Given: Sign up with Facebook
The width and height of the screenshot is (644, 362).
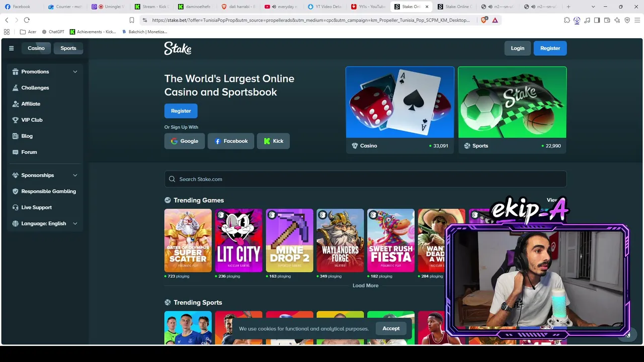Looking at the screenshot, I should click(231, 141).
